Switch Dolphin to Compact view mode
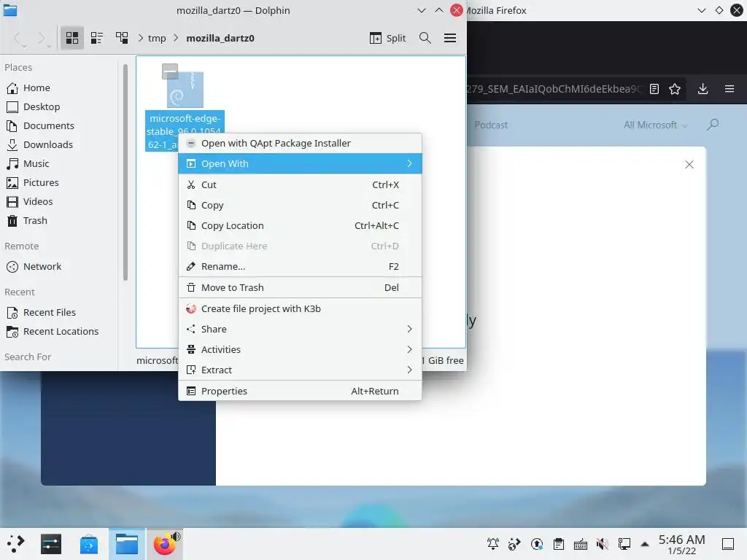Viewport: 747px width, 560px height. 97,38
